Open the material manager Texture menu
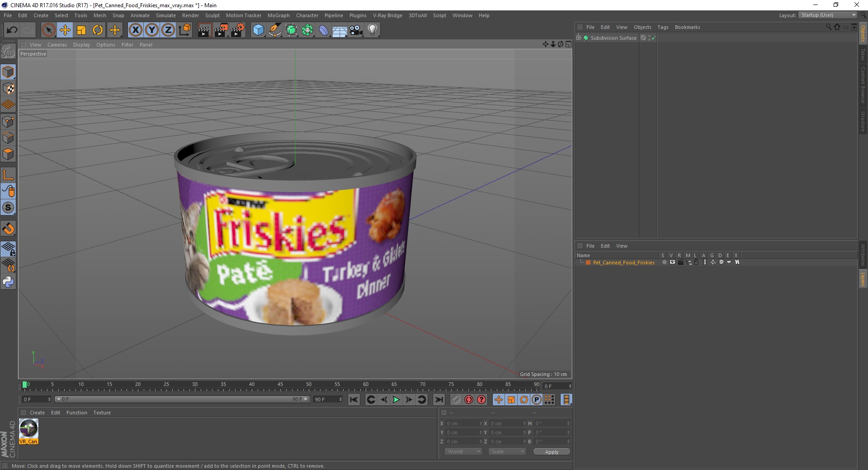 (102, 413)
